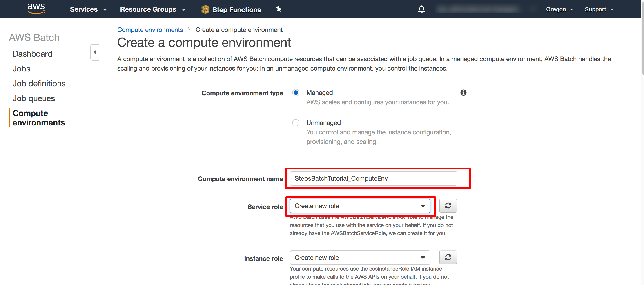Screen dimensions: 644x285
Task: Click 'Create a compute environment' breadcrumb text
Action: (239, 30)
